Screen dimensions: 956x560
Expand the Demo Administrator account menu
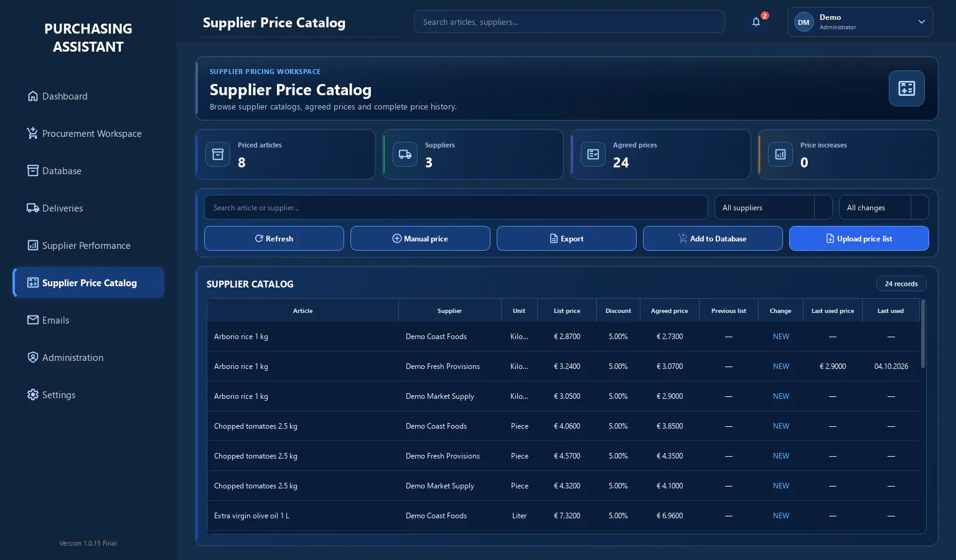pos(860,22)
